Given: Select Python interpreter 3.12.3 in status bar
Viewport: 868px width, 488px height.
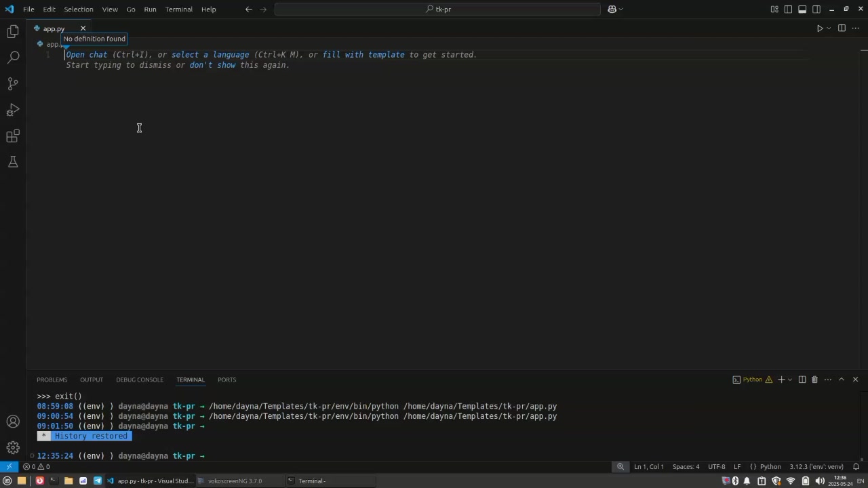Looking at the screenshot, I should point(816,467).
